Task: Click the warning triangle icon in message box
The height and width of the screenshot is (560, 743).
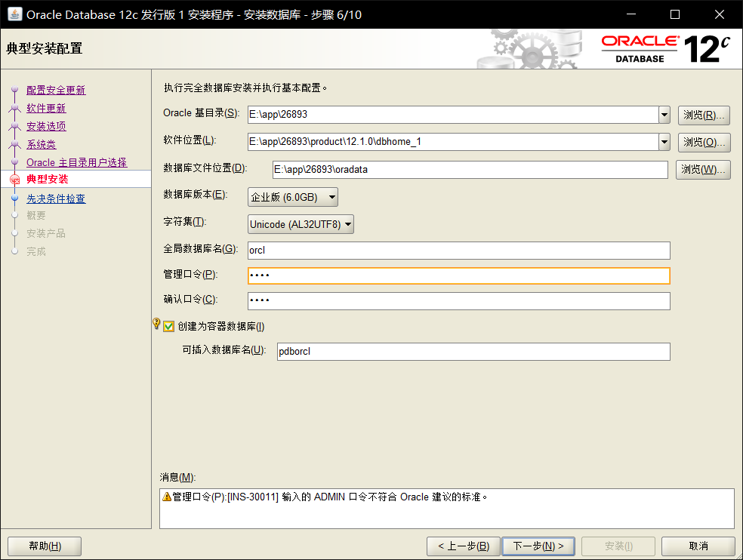Action: (166, 497)
